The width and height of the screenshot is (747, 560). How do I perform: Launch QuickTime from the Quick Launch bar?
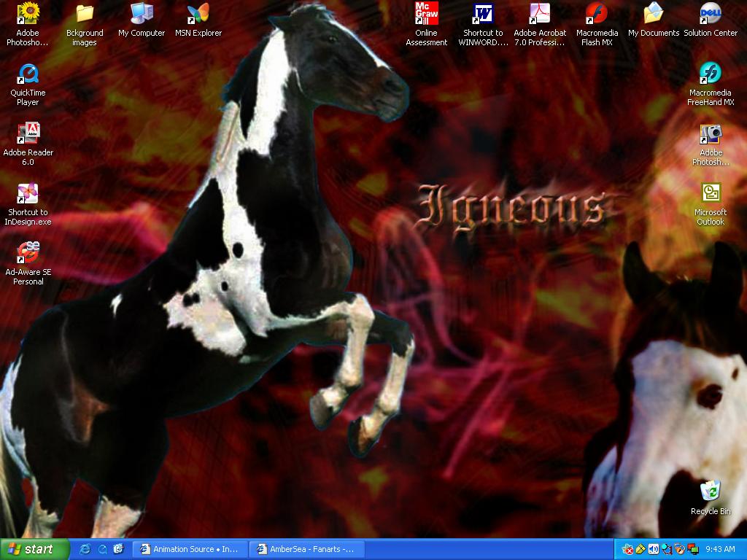click(102, 549)
